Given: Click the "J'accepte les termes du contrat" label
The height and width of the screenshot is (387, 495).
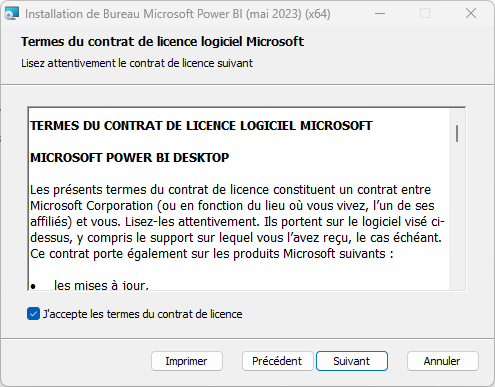Looking at the screenshot, I should (143, 314).
